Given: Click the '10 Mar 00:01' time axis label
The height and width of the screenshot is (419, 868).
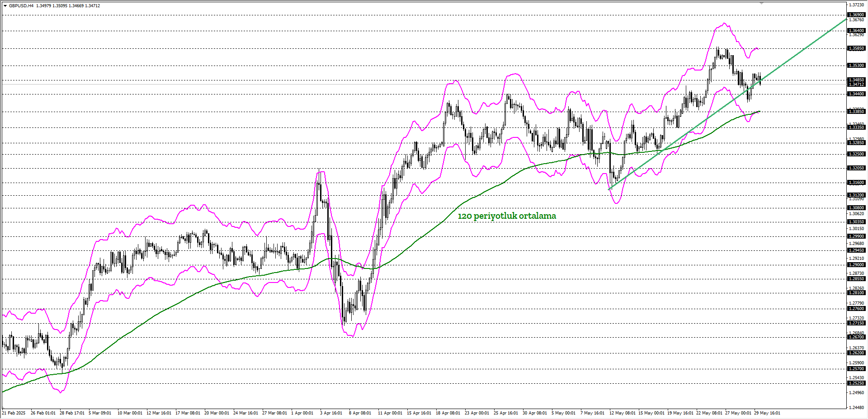Looking at the screenshot, I should click(130, 413).
